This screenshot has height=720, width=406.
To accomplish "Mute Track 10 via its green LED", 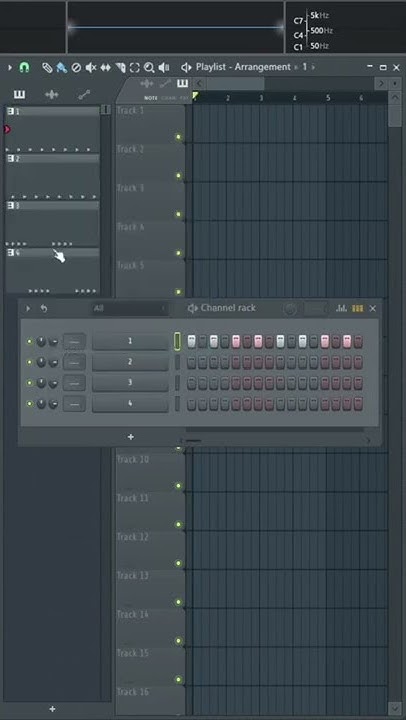I will pyautogui.click(x=179, y=486).
